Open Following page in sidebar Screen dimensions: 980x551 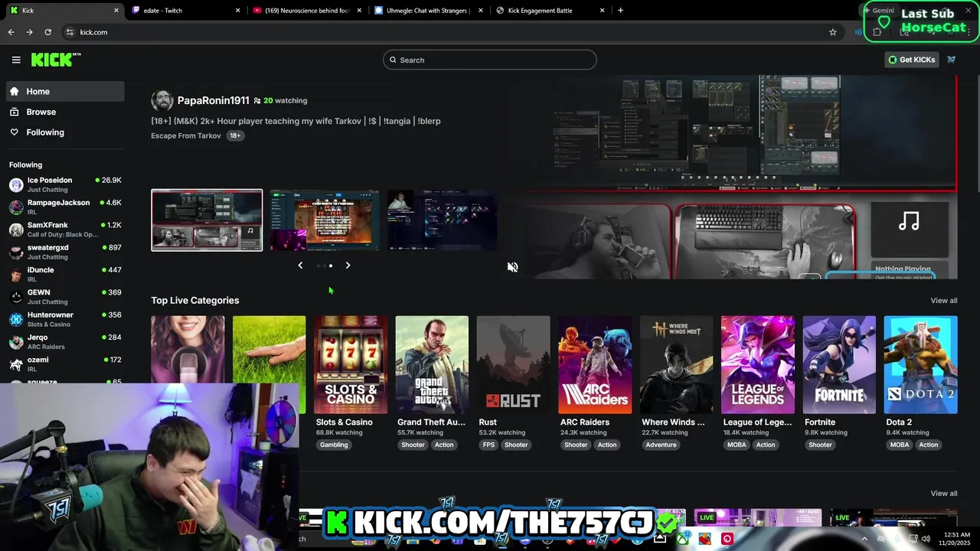[x=65, y=132]
